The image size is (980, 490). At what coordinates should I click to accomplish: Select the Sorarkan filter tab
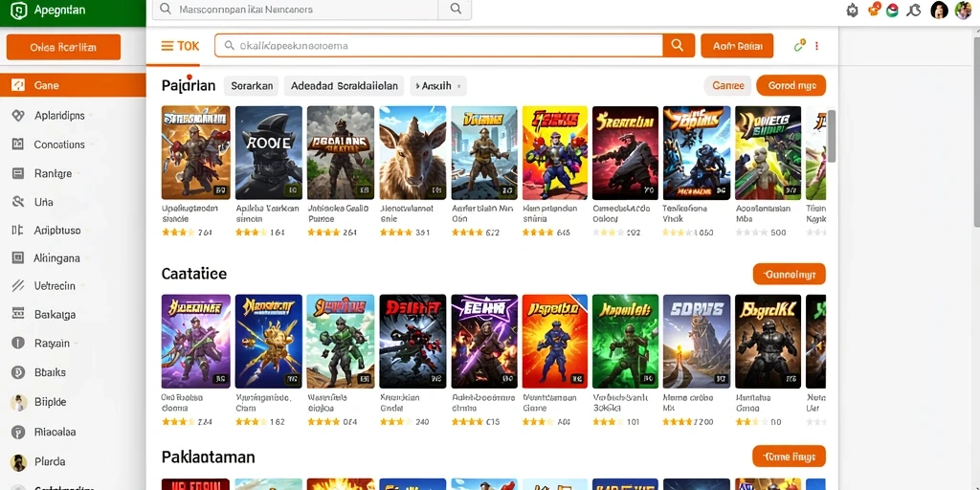[252, 86]
